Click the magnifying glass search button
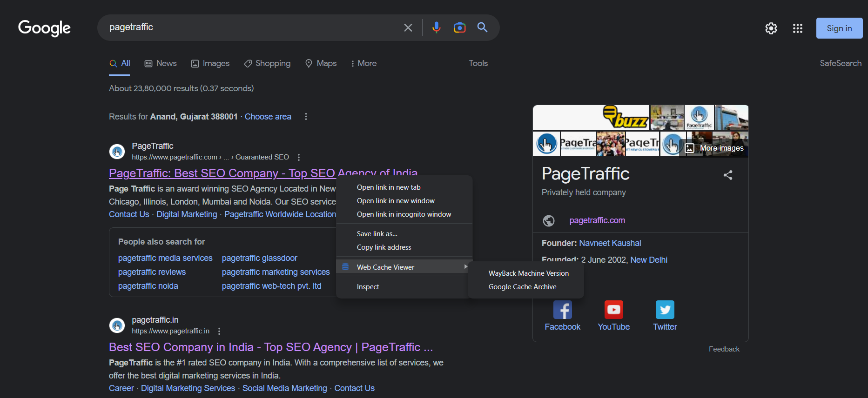The image size is (868, 398). (x=483, y=27)
